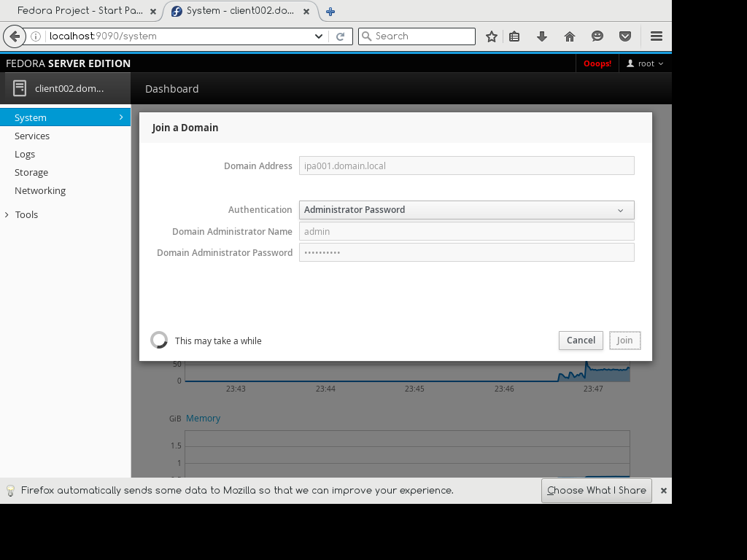Go to Firefox home page icon
747x560 pixels.
tap(569, 36)
